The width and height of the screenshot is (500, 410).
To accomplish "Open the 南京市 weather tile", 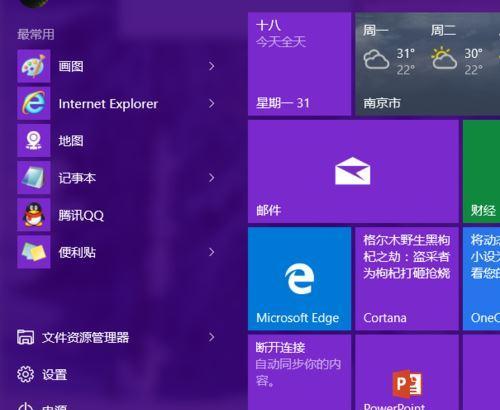I will pyautogui.click(x=428, y=64).
